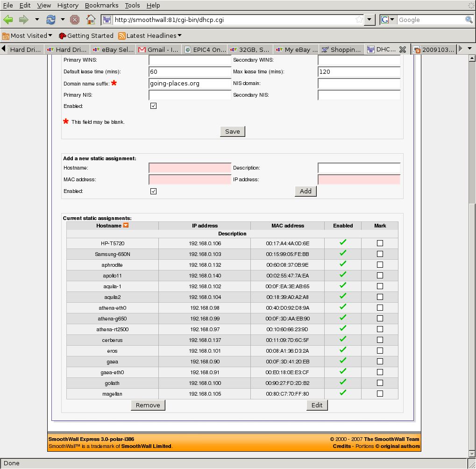Tick the Mark box for magellan
Screen dimensions: 476x469
pyautogui.click(x=380, y=394)
